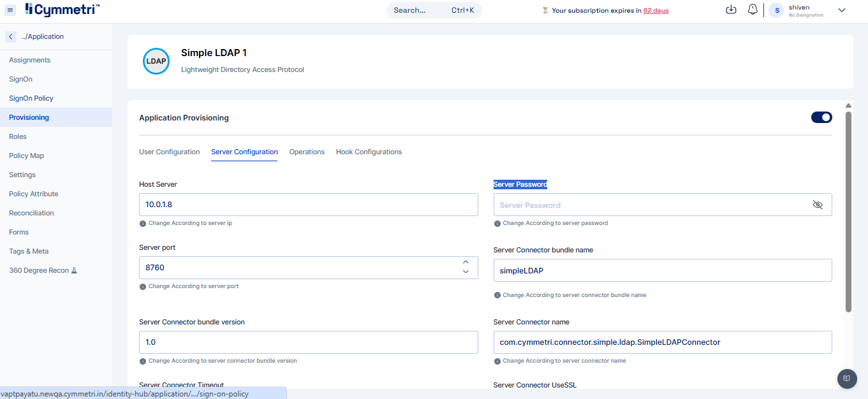The width and height of the screenshot is (868, 399).
Task: Click the scrollbar up arrow
Action: pos(848,106)
